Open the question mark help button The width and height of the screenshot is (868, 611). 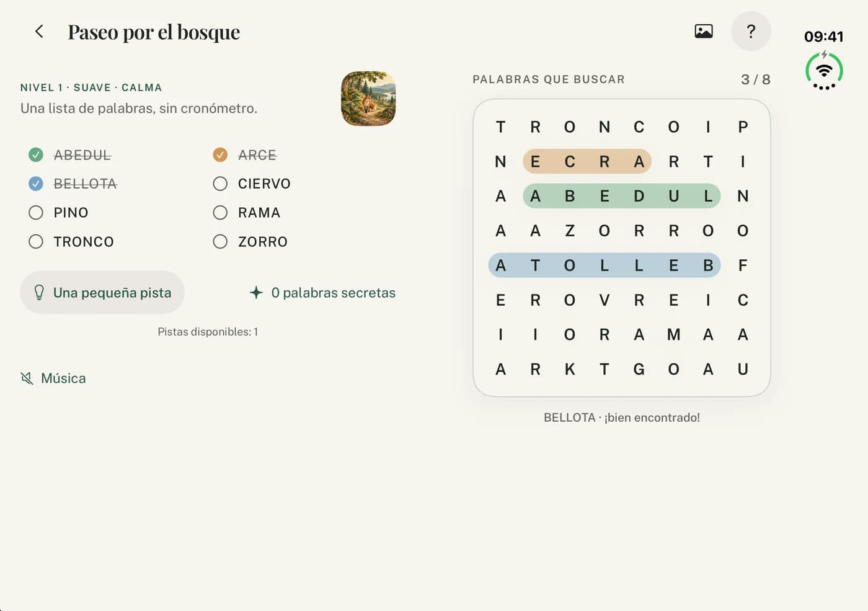pos(751,31)
